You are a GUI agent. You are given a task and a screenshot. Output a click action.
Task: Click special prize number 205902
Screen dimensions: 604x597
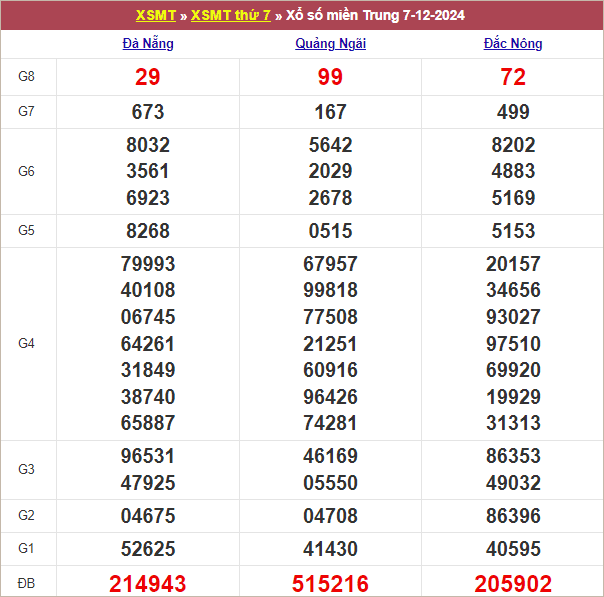513,584
